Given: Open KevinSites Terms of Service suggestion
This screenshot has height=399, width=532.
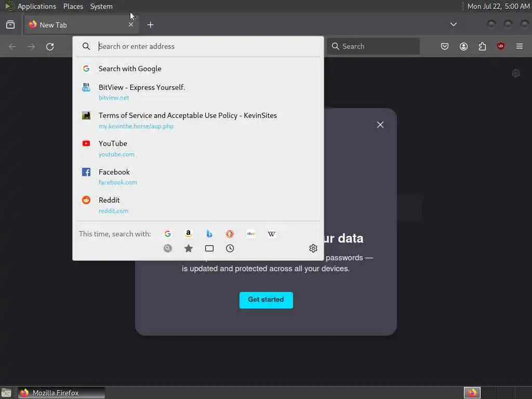Looking at the screenshot, I should click(198, 121).
